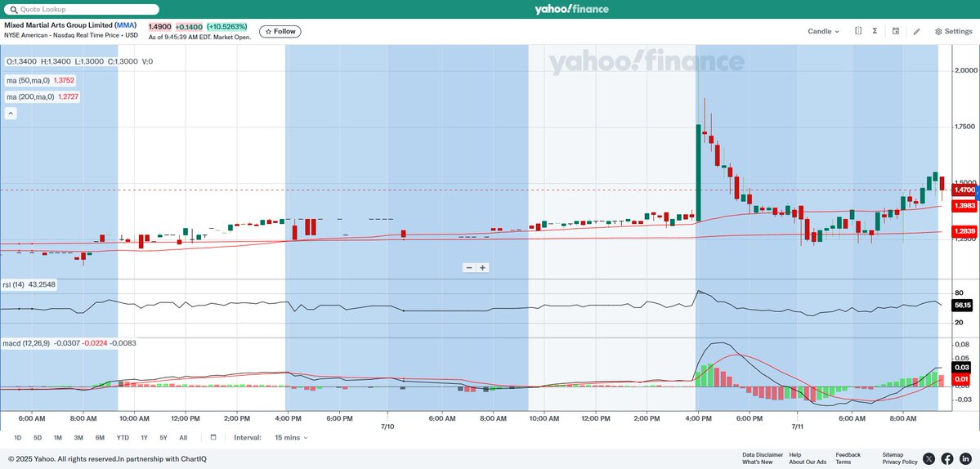Set range to 1Y
Viewport: 980px width, 469px height.
(145, 438)
